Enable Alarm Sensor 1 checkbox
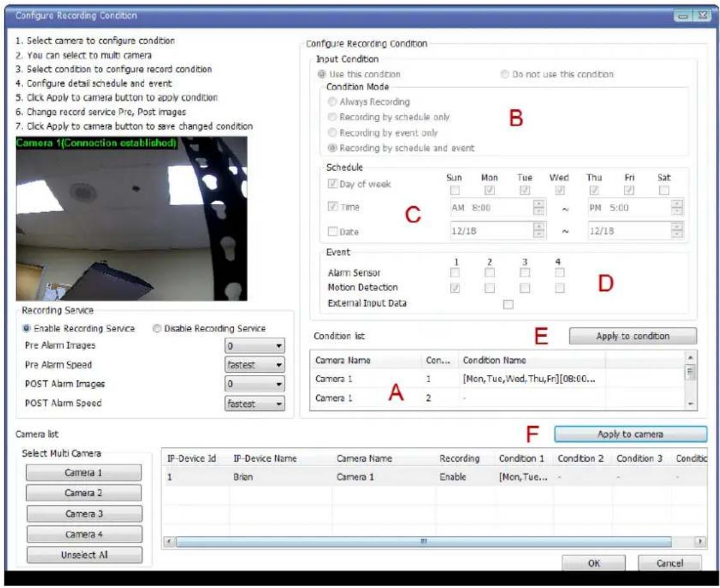This screenshot has height=588, width=720. (455, 273)
